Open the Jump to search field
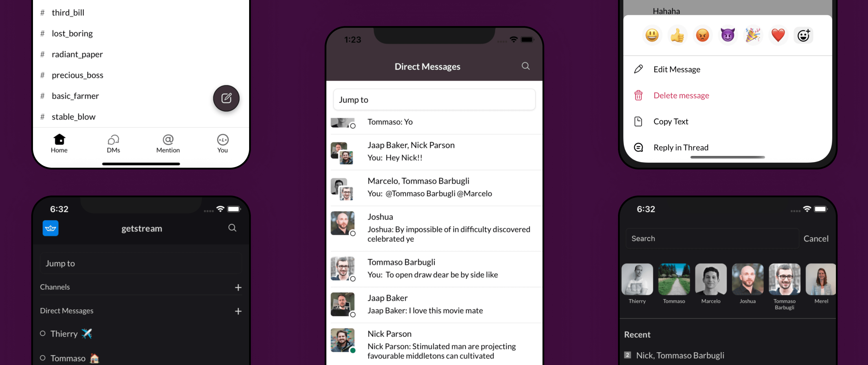Image resolution: width=868 pixels, height=365 pixels. pos(433,100)
